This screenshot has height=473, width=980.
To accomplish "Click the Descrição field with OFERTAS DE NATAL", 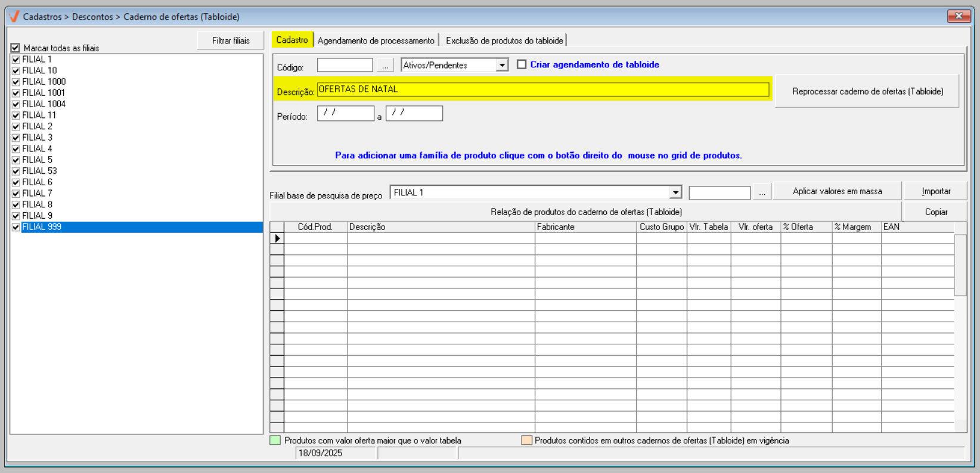I will click(542, 89).
